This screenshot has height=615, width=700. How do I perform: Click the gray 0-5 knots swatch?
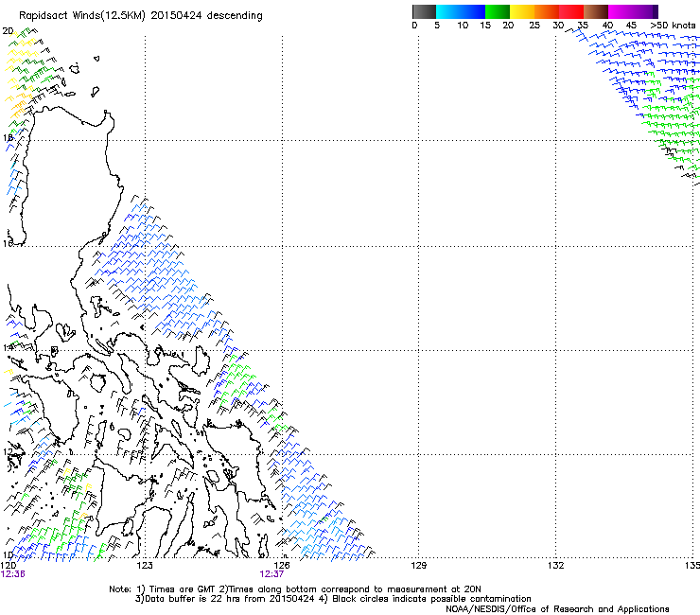pos(424,11)
